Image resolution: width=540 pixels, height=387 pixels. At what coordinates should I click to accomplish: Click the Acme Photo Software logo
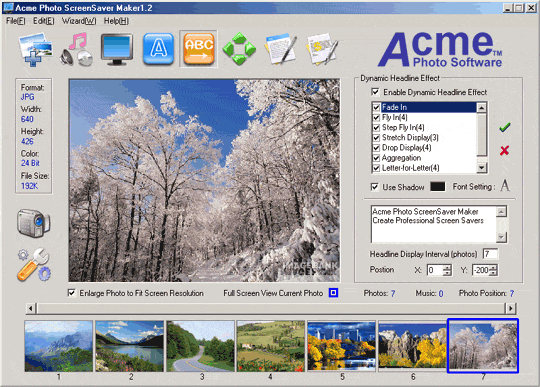click(x=440, y=49)
